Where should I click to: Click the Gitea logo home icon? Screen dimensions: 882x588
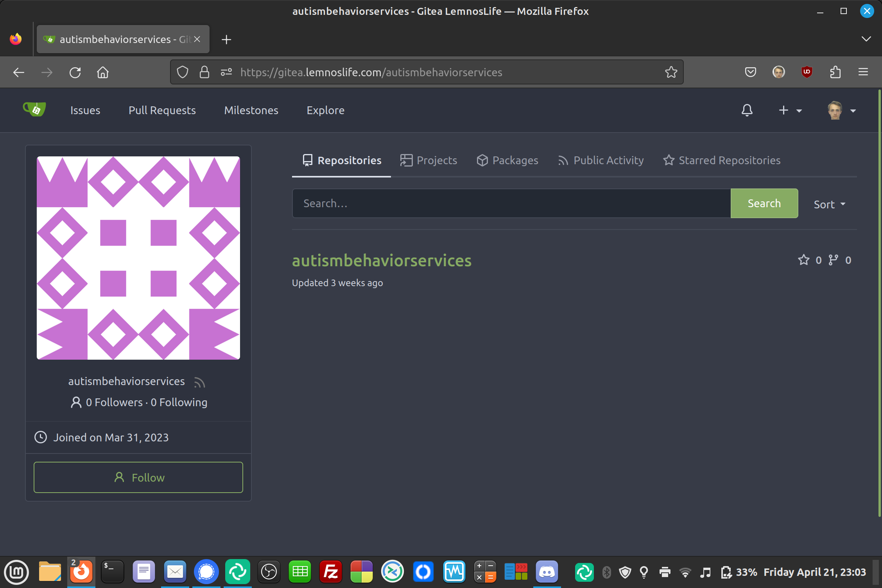(34, 110)
